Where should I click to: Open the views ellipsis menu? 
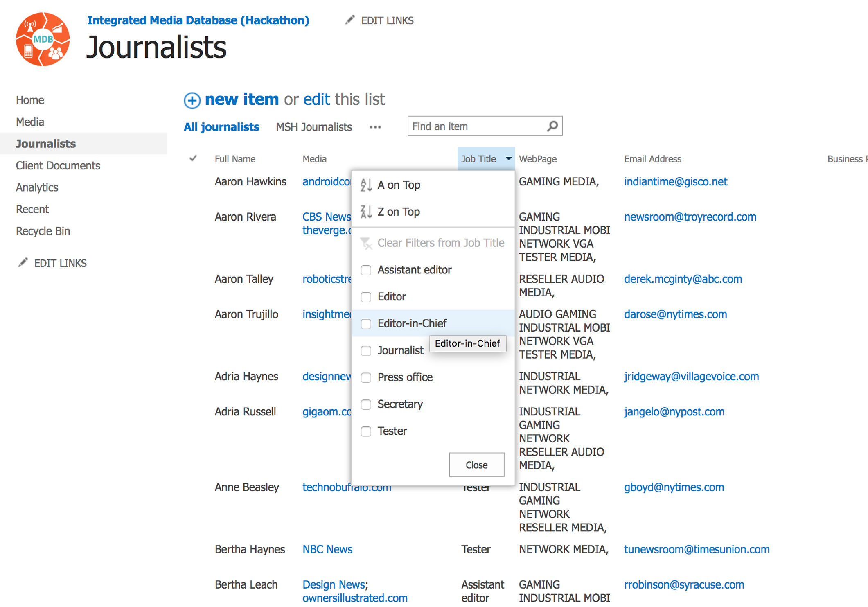375,127
